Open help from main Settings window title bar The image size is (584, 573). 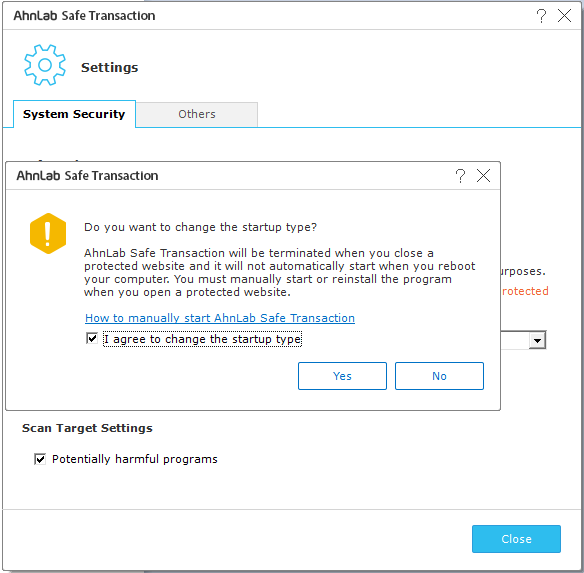(x=541, y=16)
